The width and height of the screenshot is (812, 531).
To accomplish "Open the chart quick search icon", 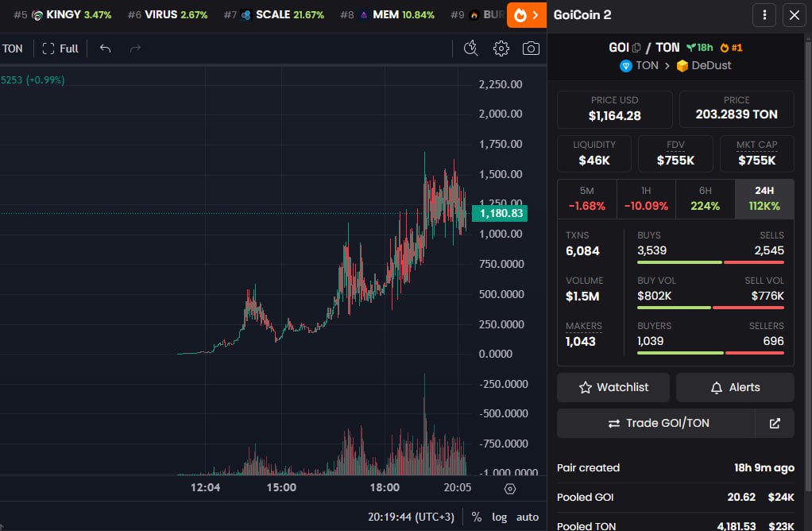I will point(470,48).
